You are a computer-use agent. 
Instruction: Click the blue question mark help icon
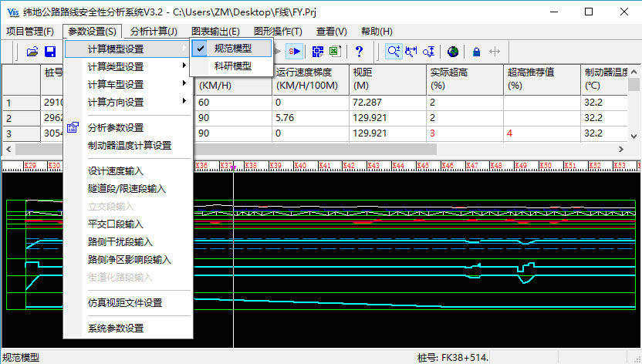(359, 52)
